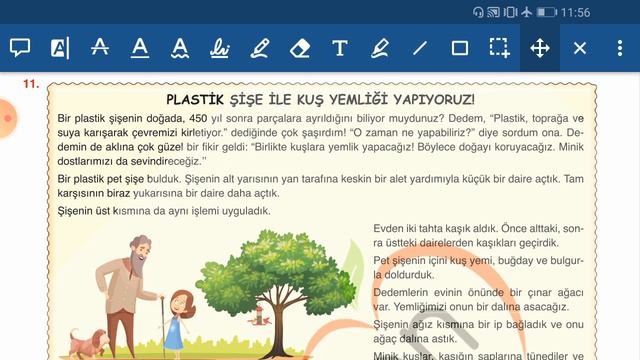The image size is (640, 360).
Task: Choose the rectangle shape tool
Action: point(460,48)
